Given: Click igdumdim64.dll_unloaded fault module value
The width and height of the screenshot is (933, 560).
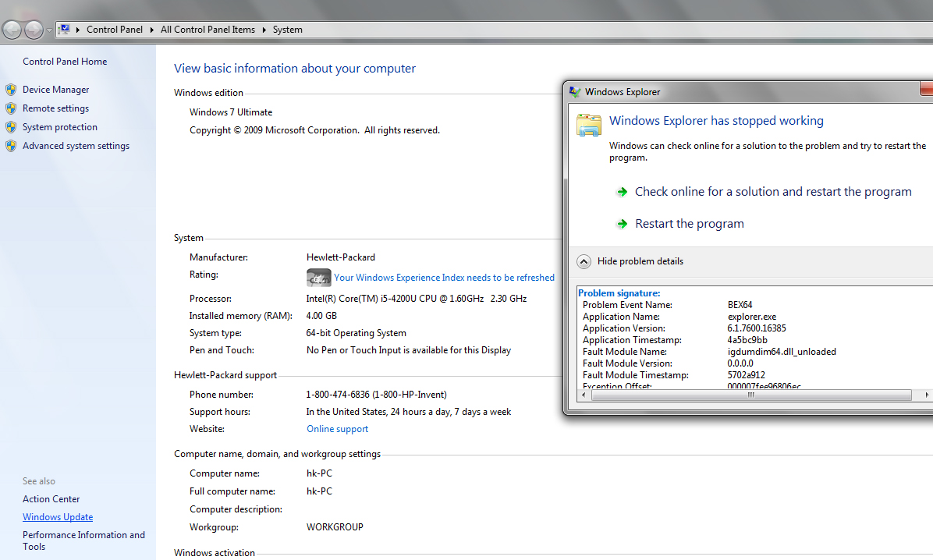Looking at the screenshot, I should pyautogui.click(x=781, y=352).
